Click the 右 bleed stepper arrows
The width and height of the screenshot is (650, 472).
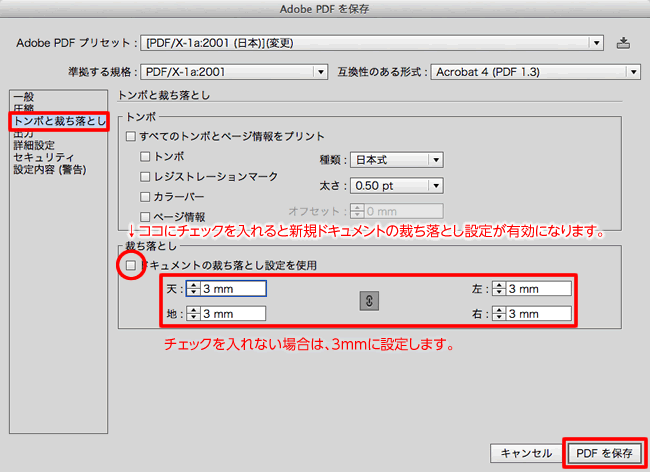[x=499, y=314]
